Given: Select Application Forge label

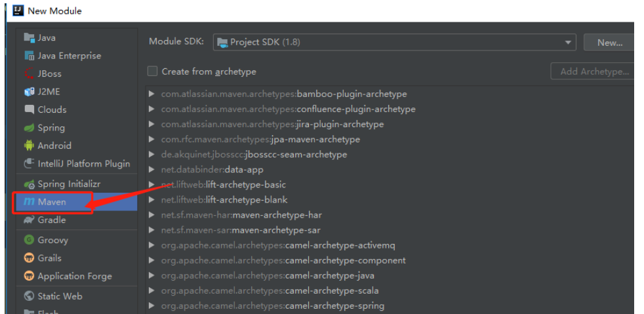Looking at the screenshot, I should click(75, 277).
